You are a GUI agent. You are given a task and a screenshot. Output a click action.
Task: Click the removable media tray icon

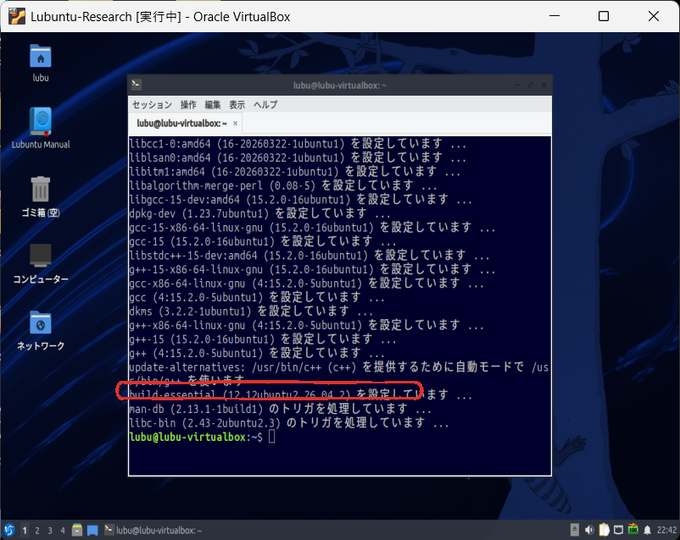pyautogui.click(x=574, y=530)
